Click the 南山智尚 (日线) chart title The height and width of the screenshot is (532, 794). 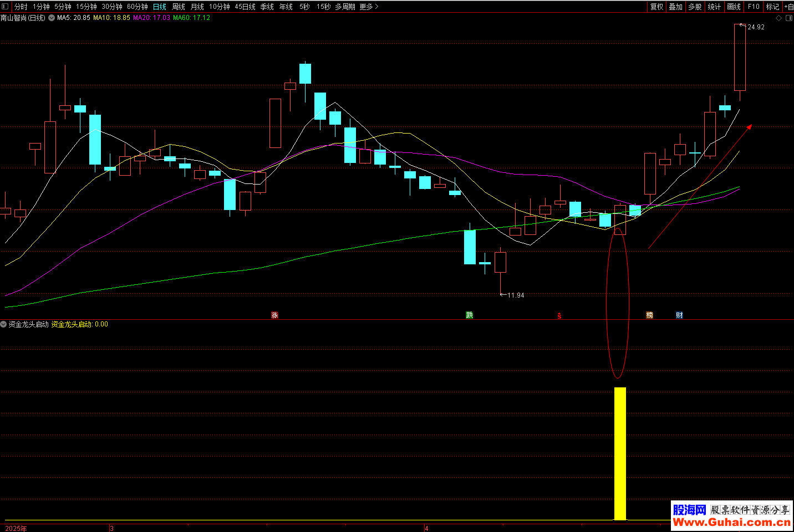coord(23,18)
